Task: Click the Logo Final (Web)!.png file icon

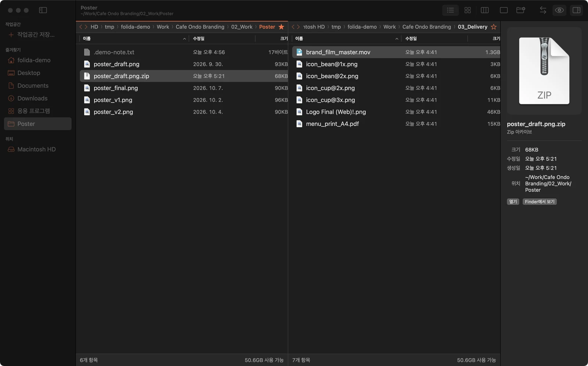Action: (x=299, y=112)
